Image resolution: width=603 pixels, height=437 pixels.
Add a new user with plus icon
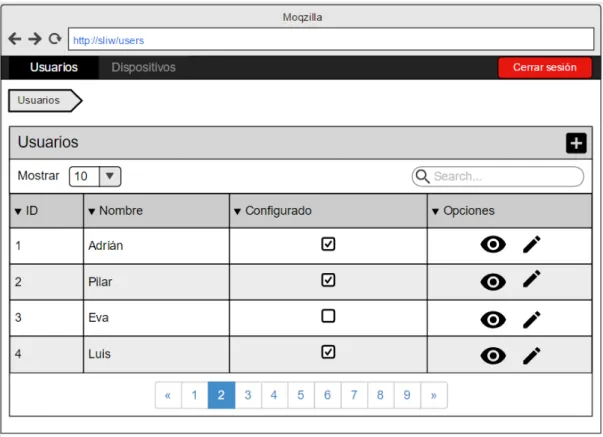576,143
